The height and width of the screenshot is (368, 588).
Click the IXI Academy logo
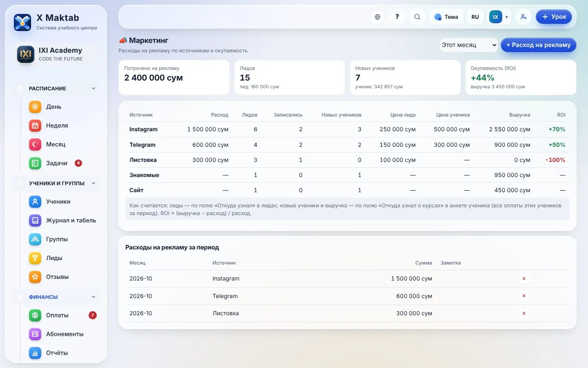point(26,54)
